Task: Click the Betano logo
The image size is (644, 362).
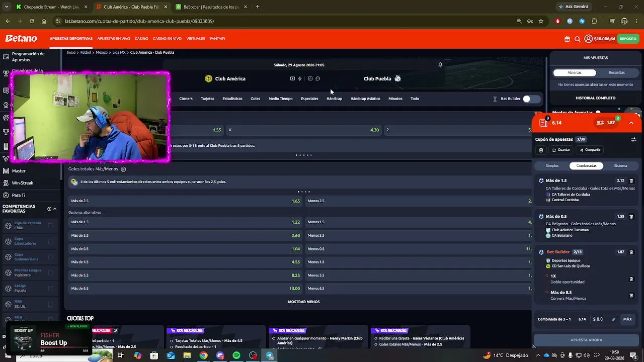Action: (x=21, y=39)
